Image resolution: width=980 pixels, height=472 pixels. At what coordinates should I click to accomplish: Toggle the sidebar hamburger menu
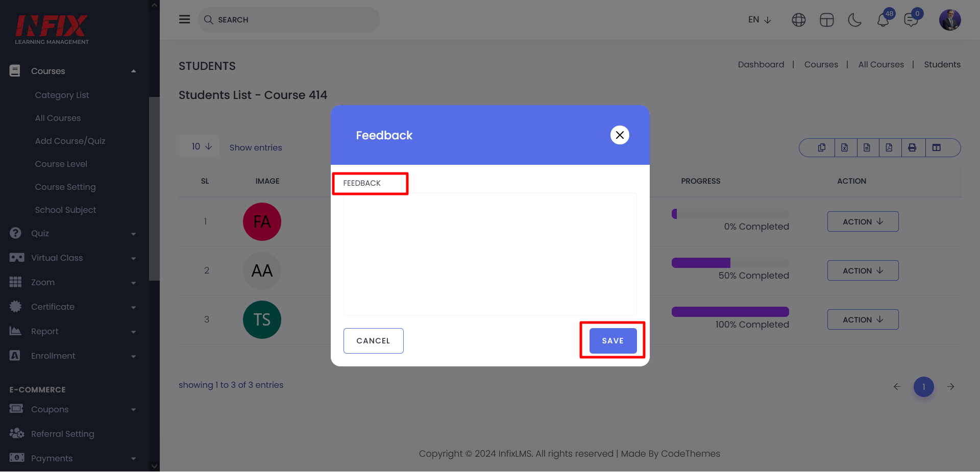click(x=184, y=19)
